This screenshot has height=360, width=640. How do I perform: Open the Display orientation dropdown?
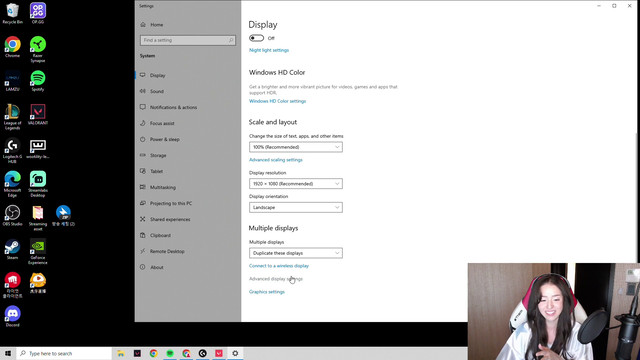[296, 207]
